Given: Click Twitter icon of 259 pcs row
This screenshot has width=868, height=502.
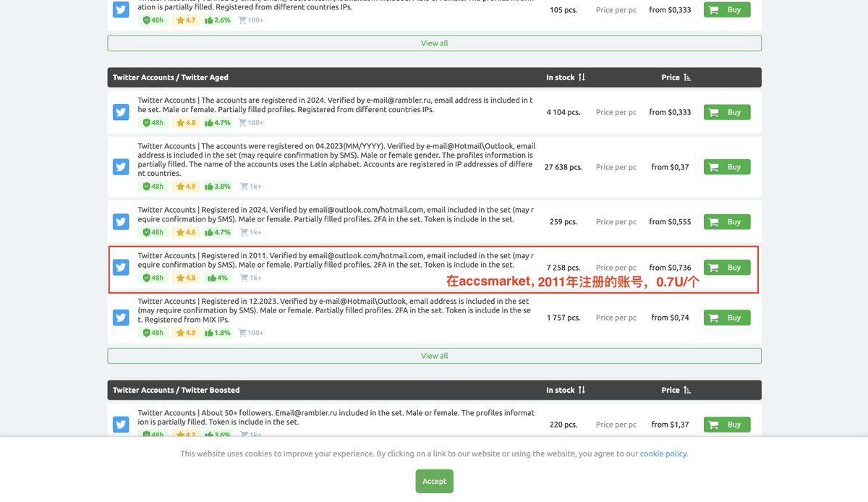Looking at the screenshot, I should pyautogui.click(x=121, y=222).
